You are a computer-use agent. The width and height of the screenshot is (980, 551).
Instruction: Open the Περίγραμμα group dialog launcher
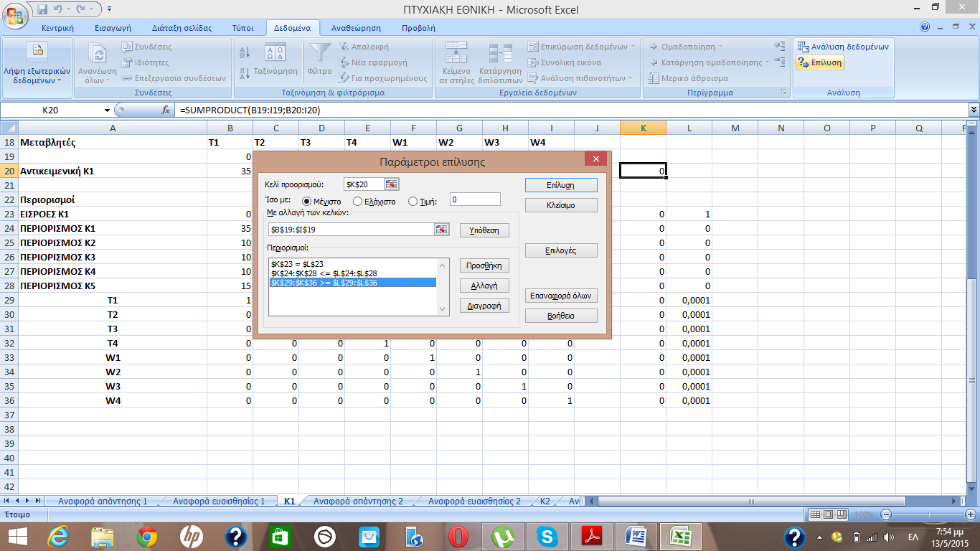(x=783, y=93)
